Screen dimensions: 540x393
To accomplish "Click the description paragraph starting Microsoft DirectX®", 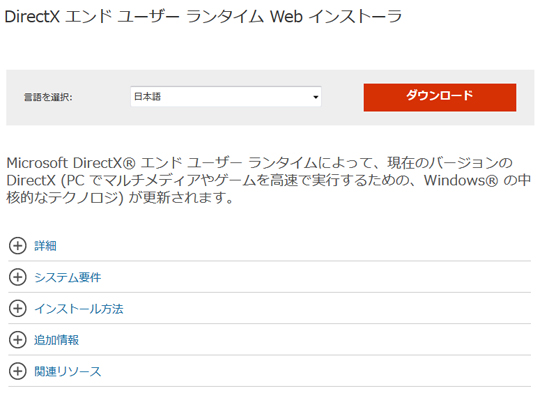I will [269, 180].
